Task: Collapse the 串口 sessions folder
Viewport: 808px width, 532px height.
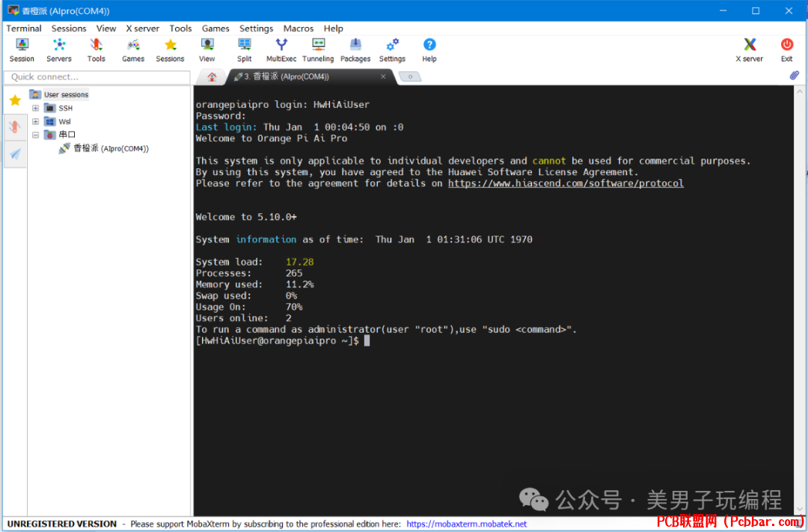Action: tap(36, 135)
